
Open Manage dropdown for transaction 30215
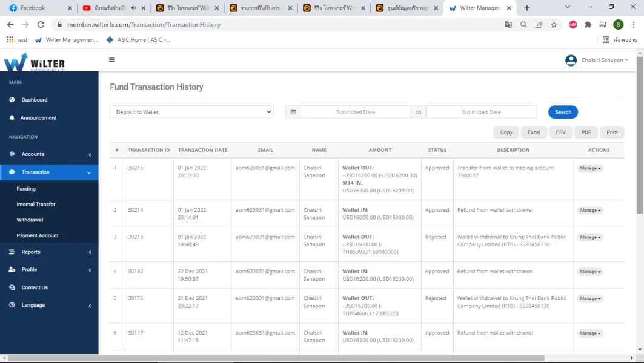click(590, 168)
